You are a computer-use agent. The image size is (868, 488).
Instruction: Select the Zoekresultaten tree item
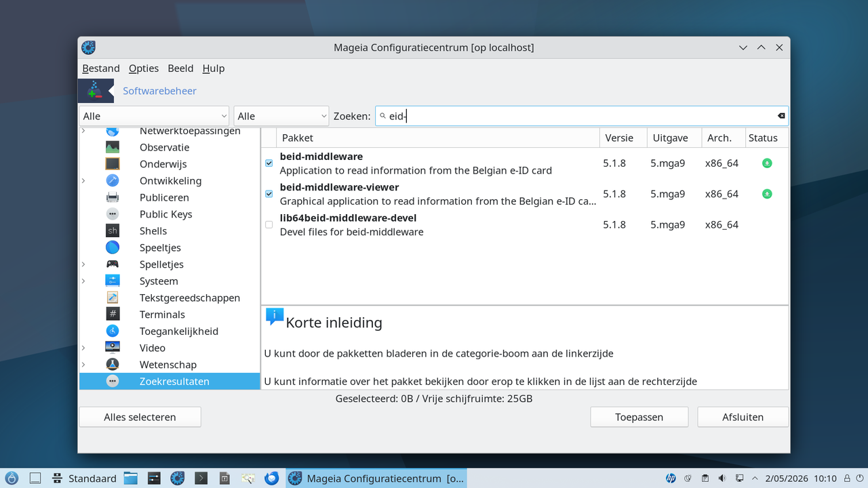pos(170,381)
